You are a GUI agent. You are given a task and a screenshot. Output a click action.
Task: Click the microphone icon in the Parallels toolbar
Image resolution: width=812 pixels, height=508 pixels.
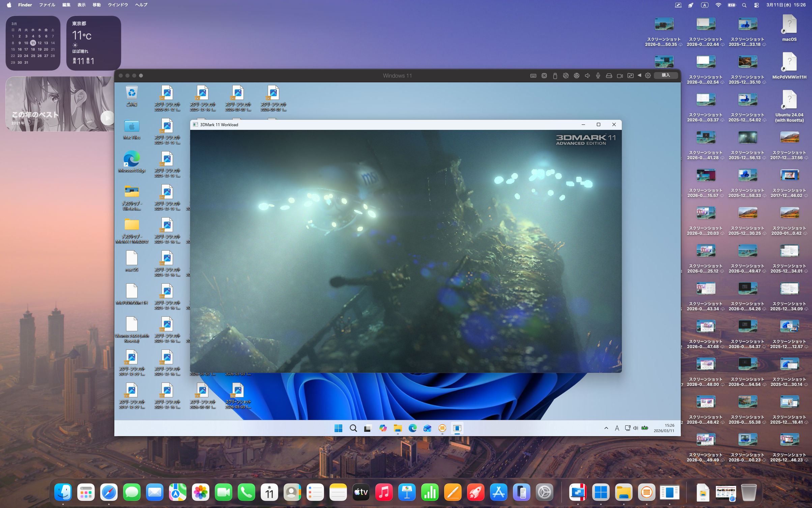pos(598,76)
